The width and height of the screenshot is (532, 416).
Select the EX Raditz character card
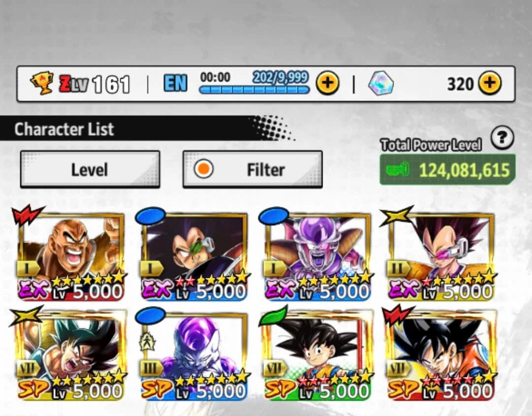pyautogui.click(x=195, y=256)
